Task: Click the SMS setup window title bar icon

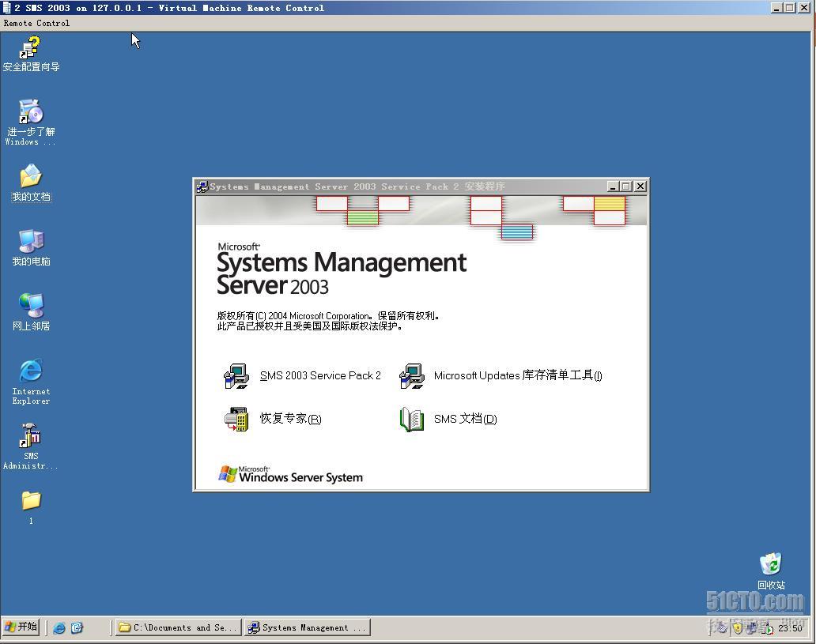Action: 202,186
